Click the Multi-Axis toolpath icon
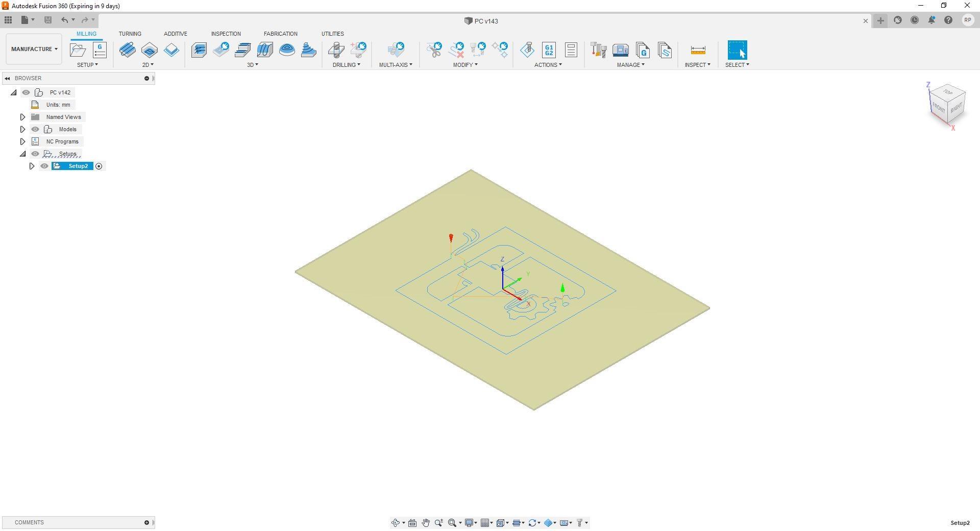This screenshot has width=980, height=531. pos(396,50)
